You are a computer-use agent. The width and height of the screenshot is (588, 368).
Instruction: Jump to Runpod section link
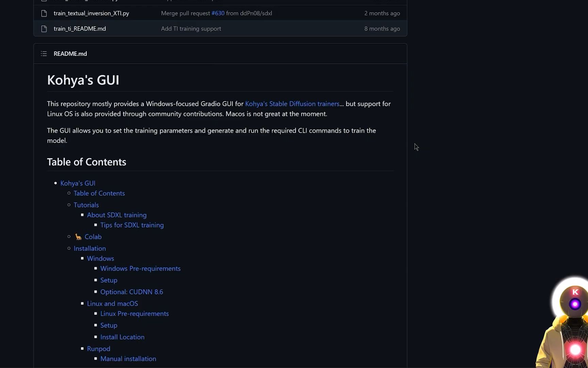tap(98, 349)
